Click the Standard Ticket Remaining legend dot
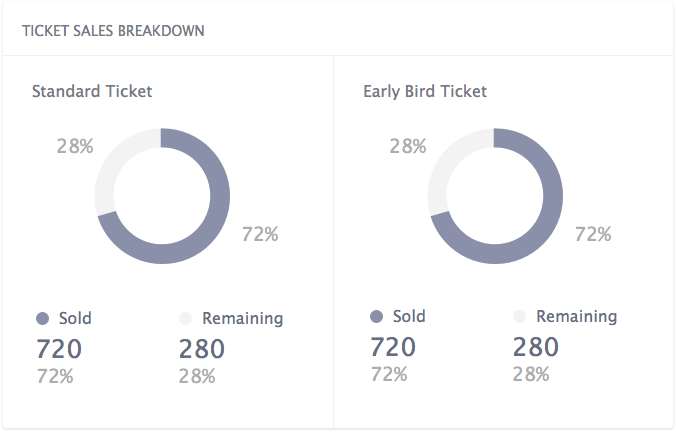Screen dimensions: 676x432 coord(185,319)
